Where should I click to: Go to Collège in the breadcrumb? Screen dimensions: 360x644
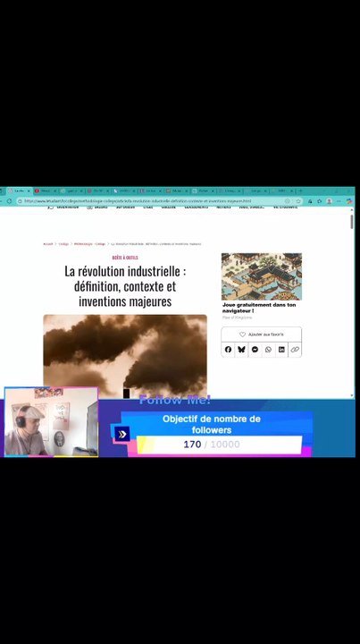(x=63, y=244)
